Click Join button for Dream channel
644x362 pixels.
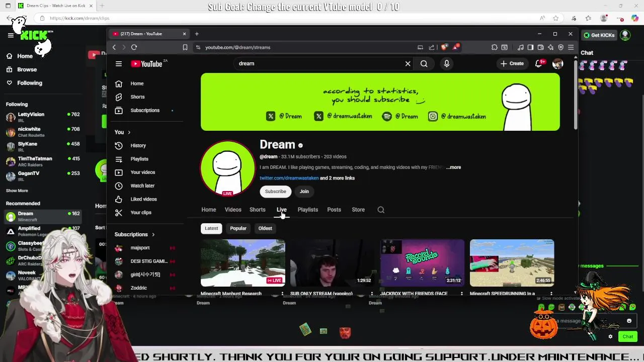304,192
